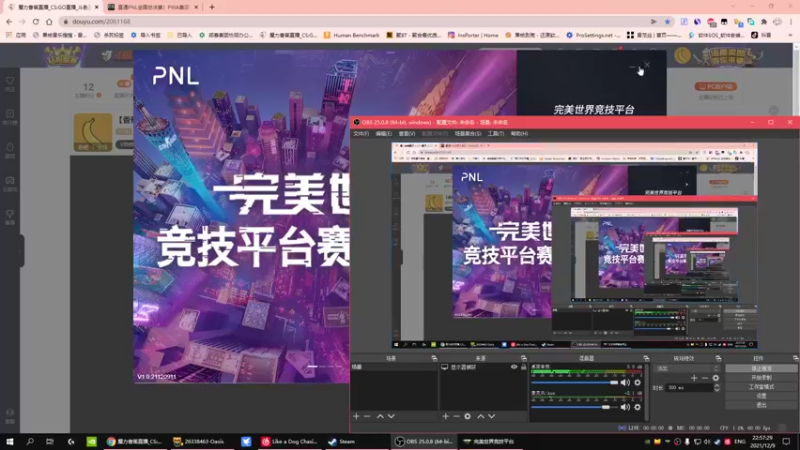This screenshot has height=450, width=800.
Task: Select the display capture source row
Action: pyautogui.click(x=484, y=367)
